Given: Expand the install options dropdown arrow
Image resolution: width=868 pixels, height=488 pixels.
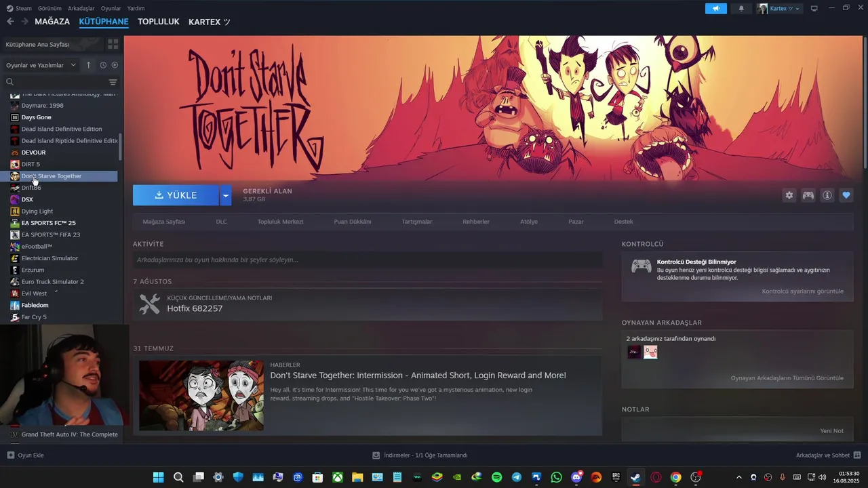Looking at the screenshot, I should point(226,195).
